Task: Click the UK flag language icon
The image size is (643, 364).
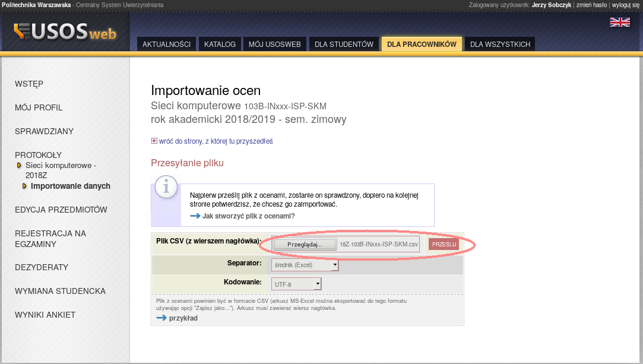Action: pos(619,22)
